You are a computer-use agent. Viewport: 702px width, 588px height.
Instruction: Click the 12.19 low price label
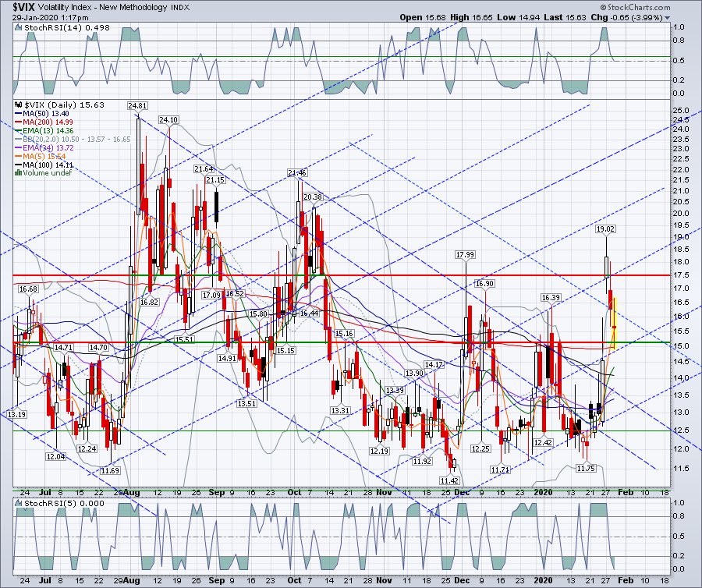tap(379, 451)
